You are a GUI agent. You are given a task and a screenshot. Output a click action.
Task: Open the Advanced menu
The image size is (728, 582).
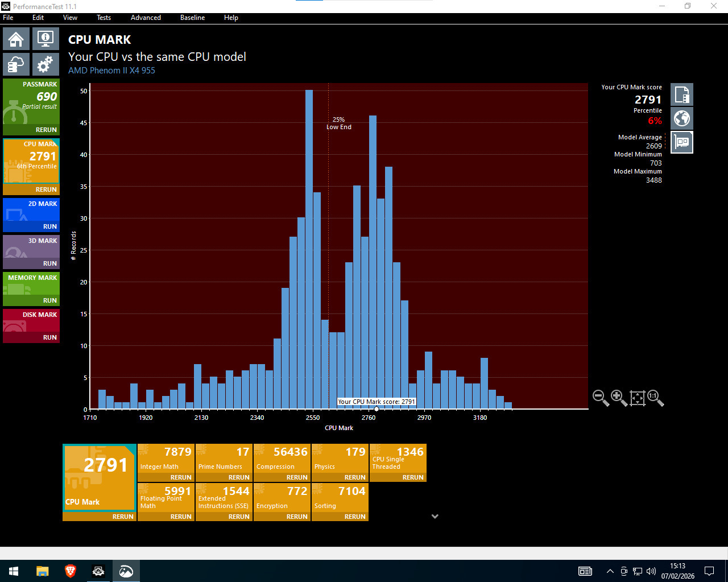click(146, 18)
